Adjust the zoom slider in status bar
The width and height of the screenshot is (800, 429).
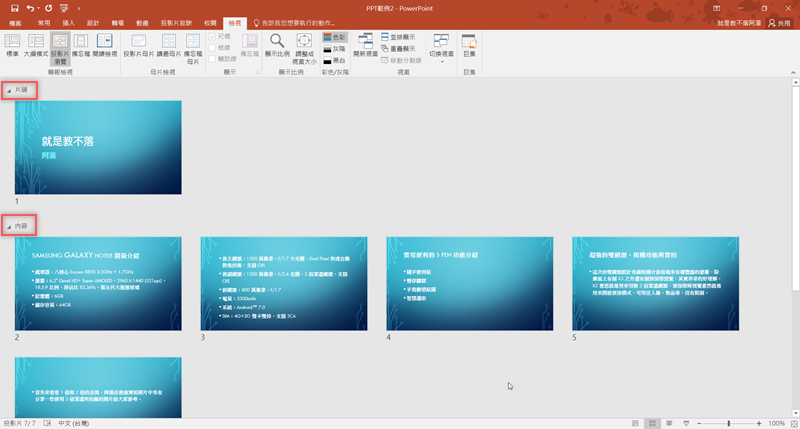point(728,423)
